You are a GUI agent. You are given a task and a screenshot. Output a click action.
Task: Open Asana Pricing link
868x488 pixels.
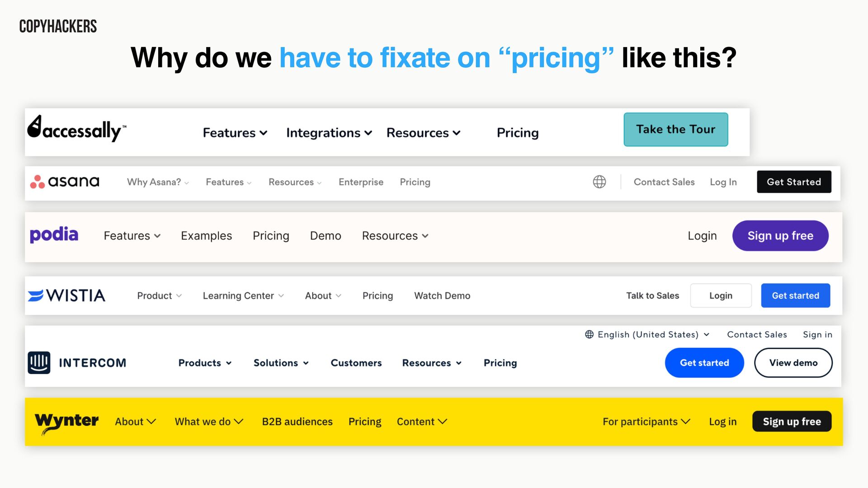click(x=415, y=182)
